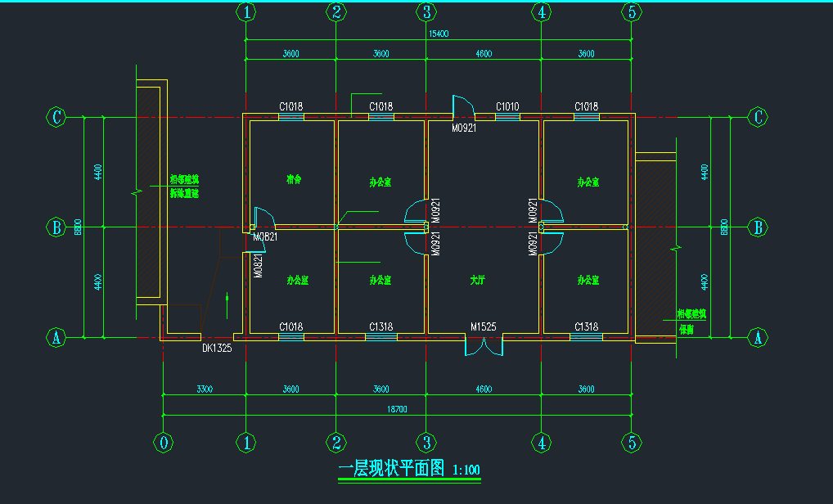Select the 15400 overall dimension text

click(439, 34)
